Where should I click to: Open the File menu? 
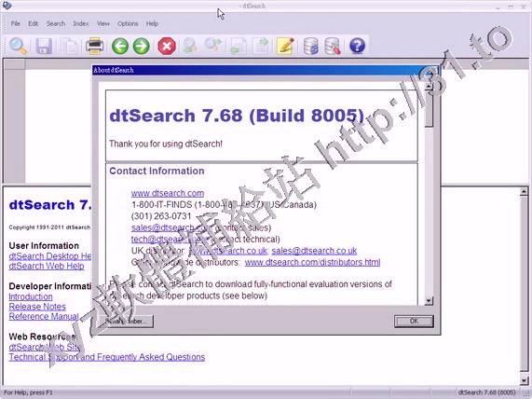pos(15,23)
